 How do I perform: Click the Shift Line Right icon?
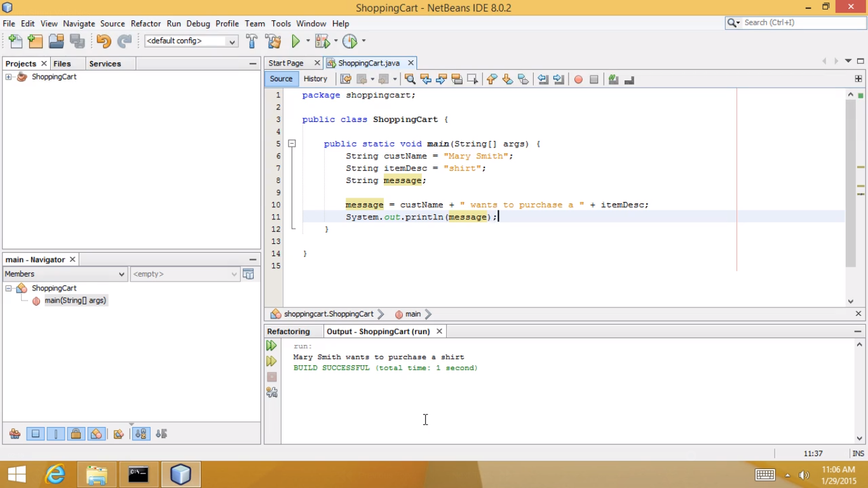[x=559, y=79]
